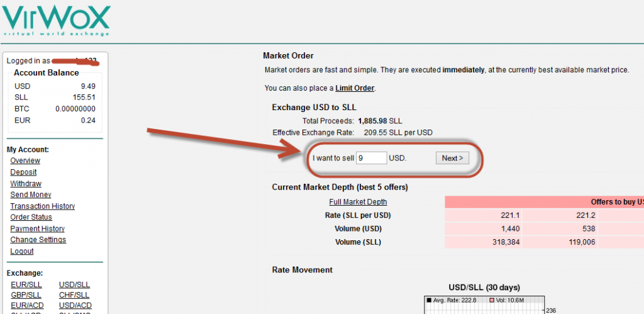Click the USD volume cell 1,440
Image resolution: width=644 pixels, height=314 pixels.
point(483,229)
